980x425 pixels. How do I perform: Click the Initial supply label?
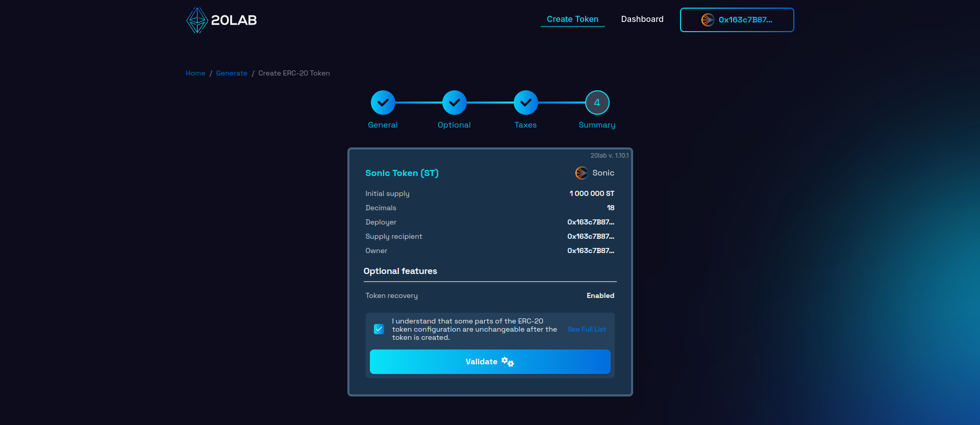coord(387,193)
